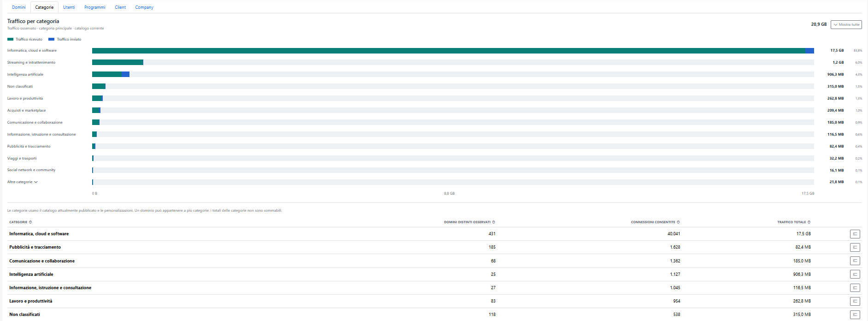Select Informatica, cloud e software name in table
This screenshot has width=868, height=321.
pos(39,234)
